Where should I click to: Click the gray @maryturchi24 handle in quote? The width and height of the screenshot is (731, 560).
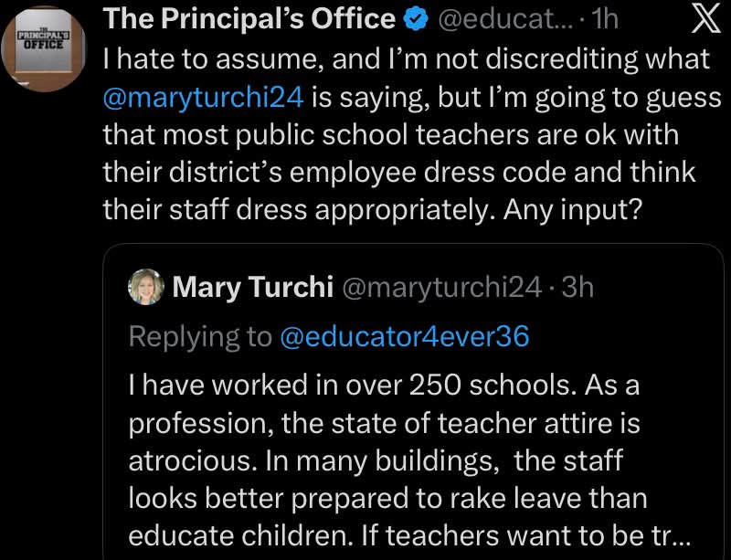[x=442, y=288]
